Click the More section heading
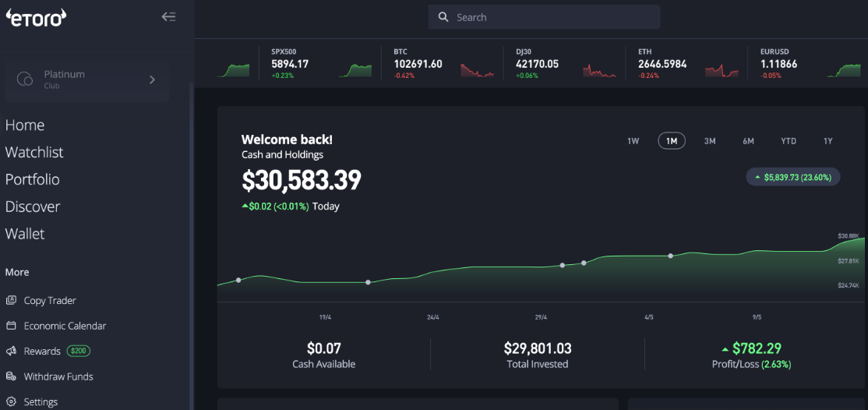The width and height of the screenshot is (868, 410). 17,273
